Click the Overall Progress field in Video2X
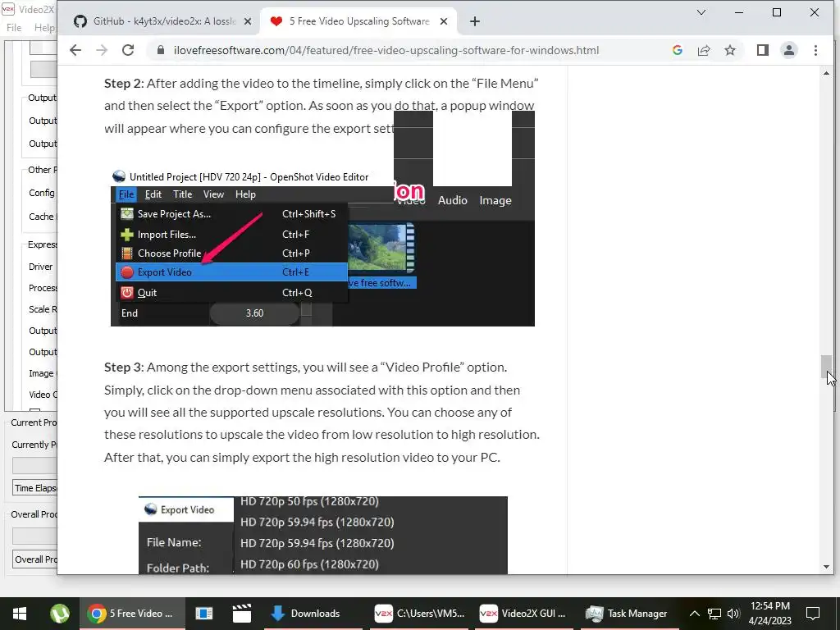Viewport: 840px width, 630px height. pyautogui.click(x=34, y=559)
